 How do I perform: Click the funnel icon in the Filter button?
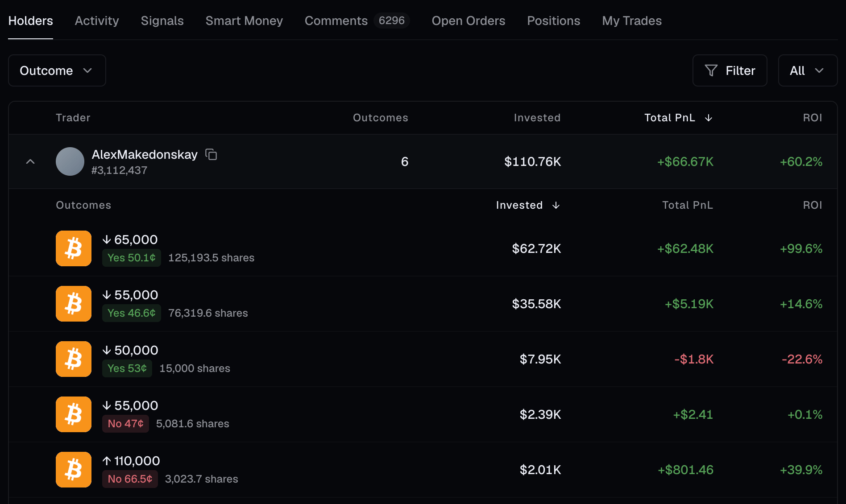click(711, 70)
